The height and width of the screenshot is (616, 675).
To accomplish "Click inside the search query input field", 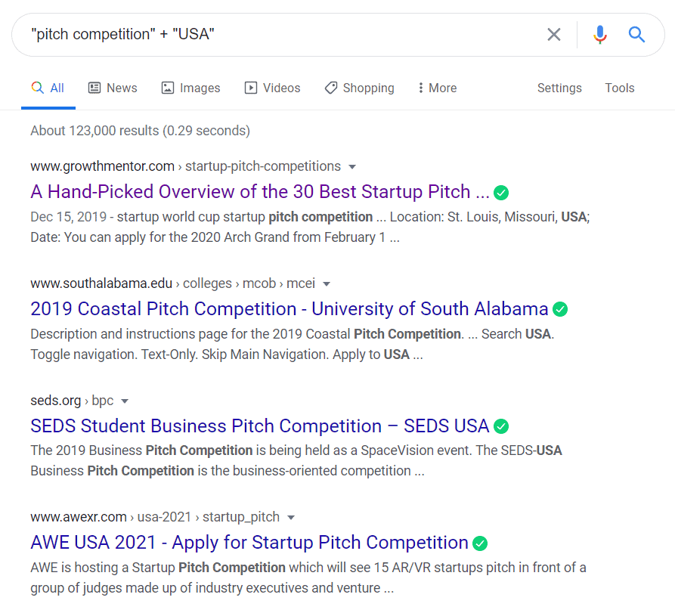I will 227,34.
